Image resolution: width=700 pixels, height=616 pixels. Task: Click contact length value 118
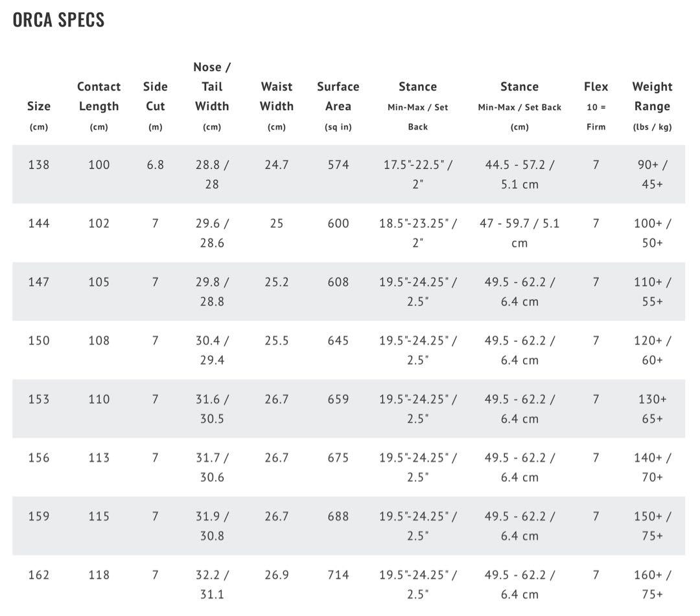click(x=99, y=575)
